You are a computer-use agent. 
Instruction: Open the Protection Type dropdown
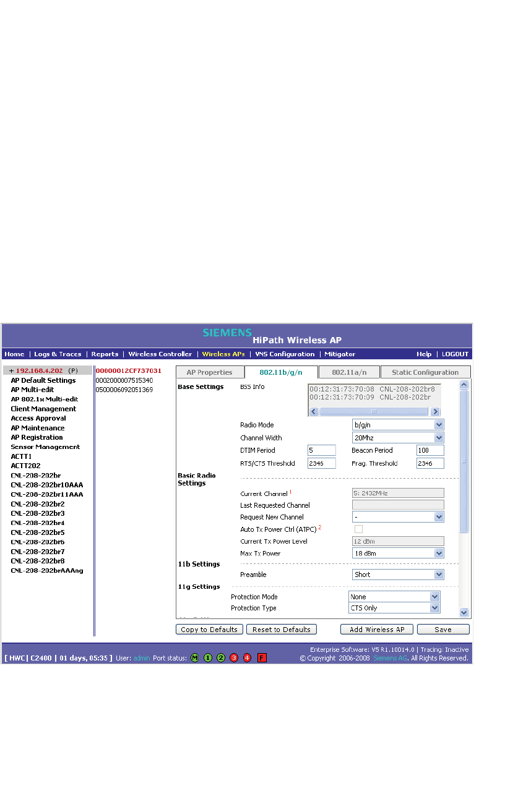[395, 608]
